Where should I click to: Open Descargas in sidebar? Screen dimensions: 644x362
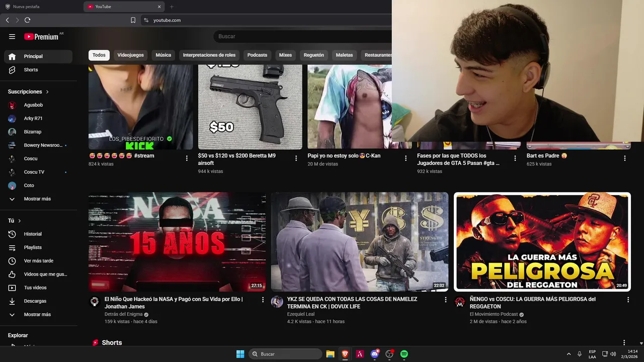coord(38,301)
